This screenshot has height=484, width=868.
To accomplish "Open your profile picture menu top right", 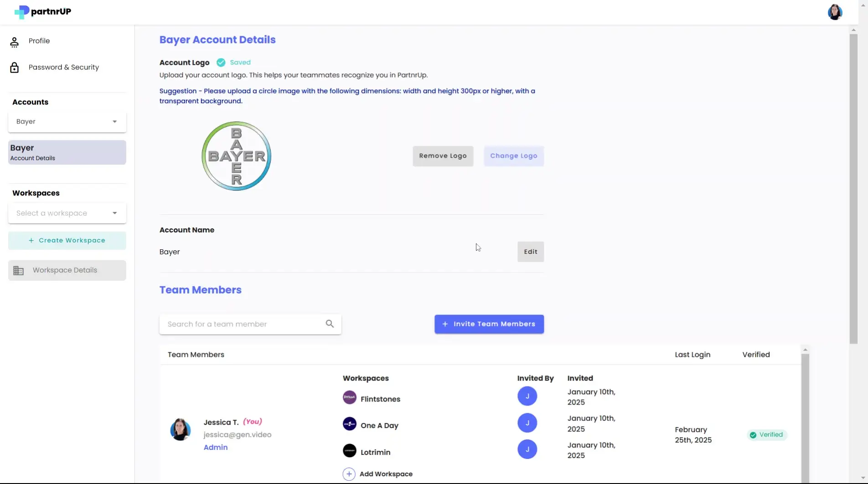I will [x=835, y=12].
